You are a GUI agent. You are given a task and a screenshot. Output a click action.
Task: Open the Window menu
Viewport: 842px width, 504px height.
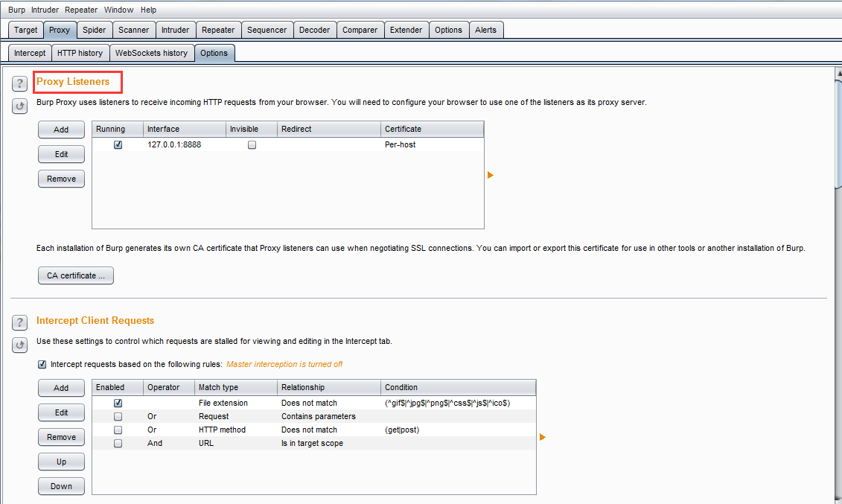pyautogui.click(x=118, y=10)
